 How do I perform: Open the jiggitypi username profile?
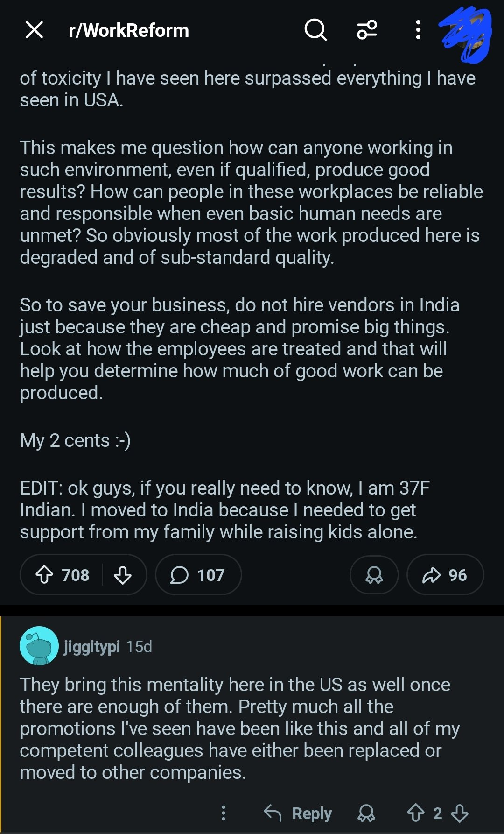pyautogui.click(x=92, y=647)
